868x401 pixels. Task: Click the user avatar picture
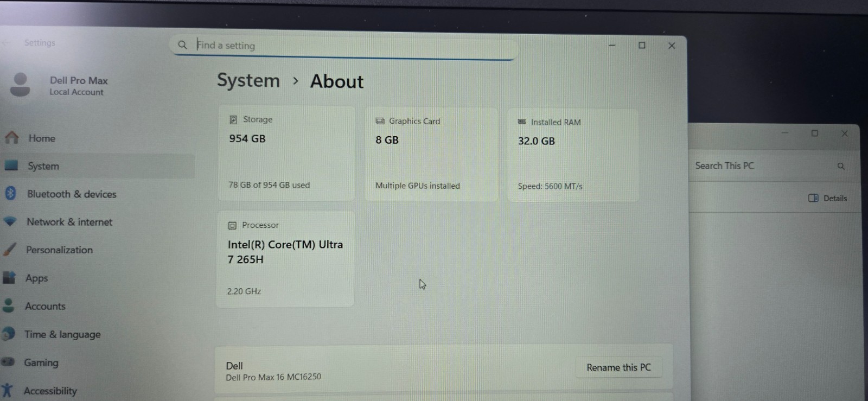tap(21, 85)
